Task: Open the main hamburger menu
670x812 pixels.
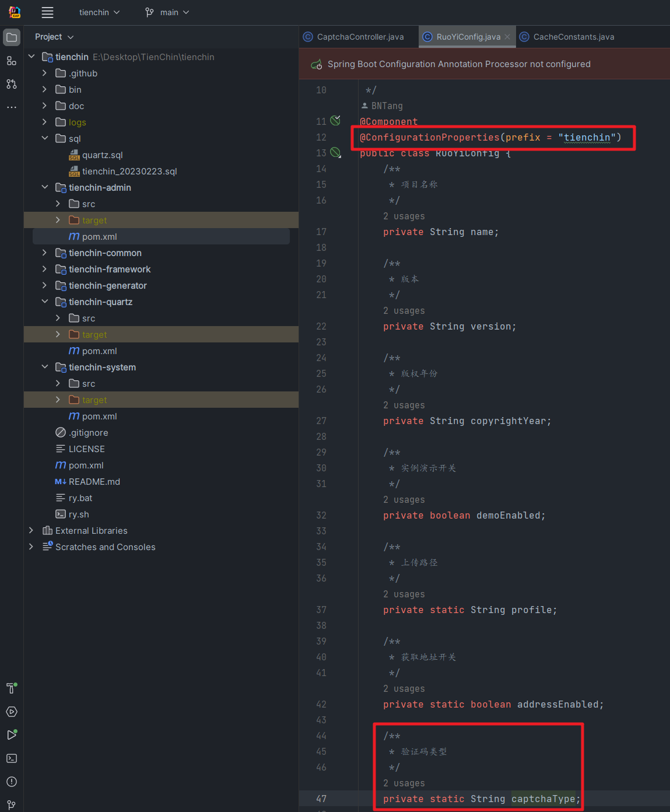Action: coord(48,12)
